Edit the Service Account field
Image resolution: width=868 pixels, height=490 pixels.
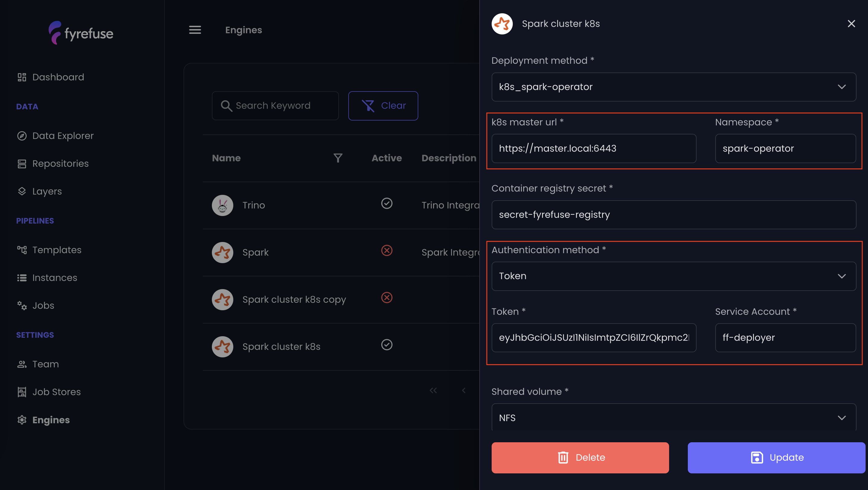[x=785, y=337]
